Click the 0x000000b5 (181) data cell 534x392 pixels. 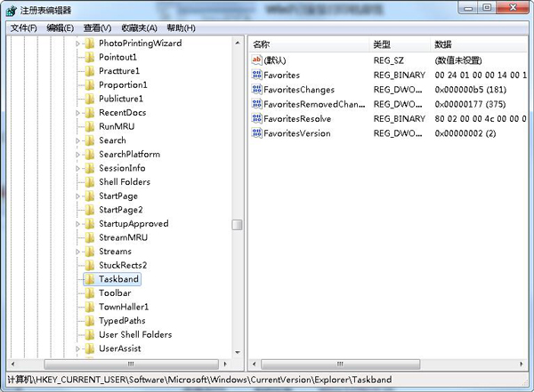click(470, 90)
